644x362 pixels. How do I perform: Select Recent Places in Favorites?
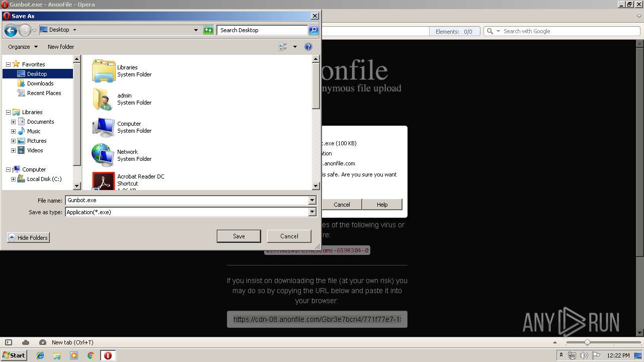(44, 93)
